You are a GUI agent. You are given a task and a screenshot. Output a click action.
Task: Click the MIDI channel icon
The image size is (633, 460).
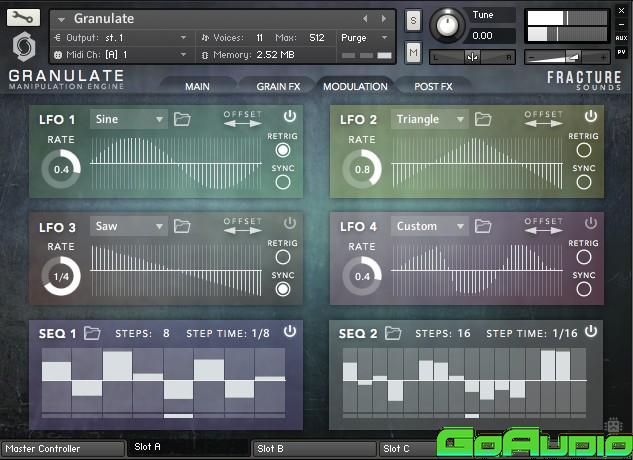(58, 55)
